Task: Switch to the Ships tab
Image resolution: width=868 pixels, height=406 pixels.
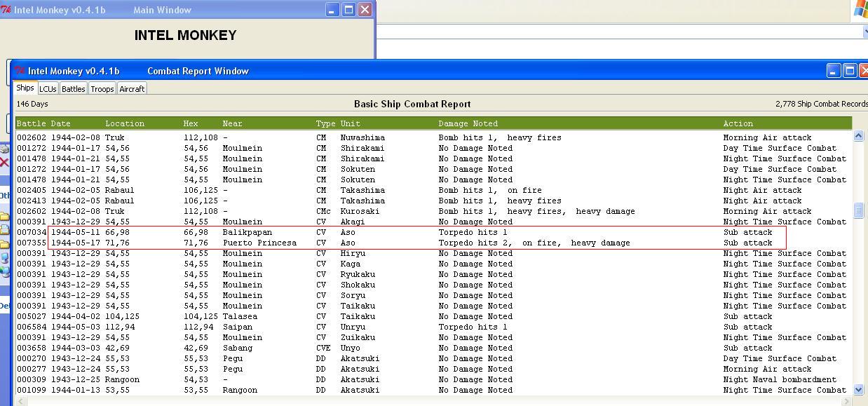Action: pyautogui.click(x=25, y=88)
